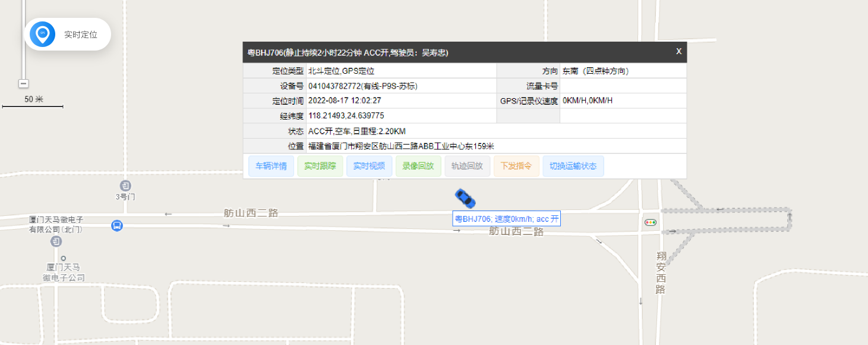Open 录像回放 recording playback
The height and width of the screenshot is (345, 868).
click(418, 167)
